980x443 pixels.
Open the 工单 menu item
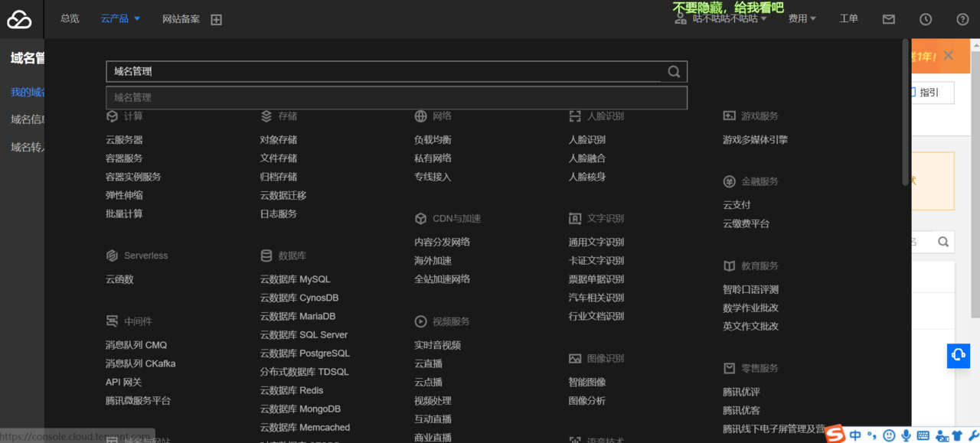point(848,19)
